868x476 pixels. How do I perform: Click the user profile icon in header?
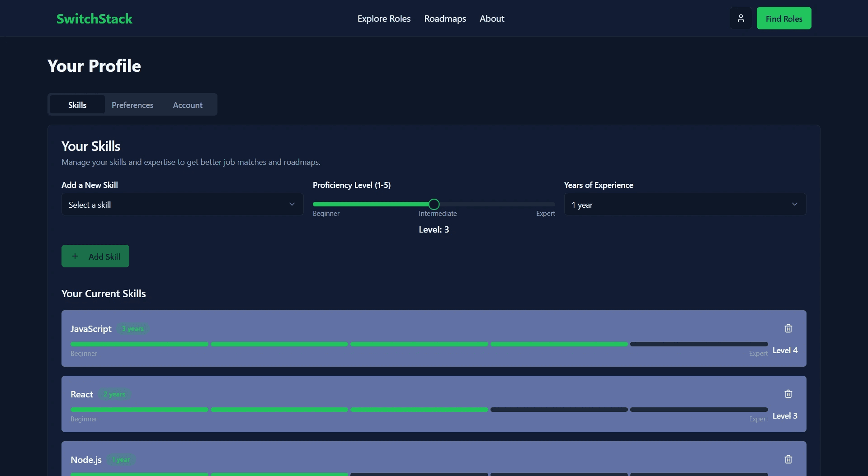[741, 18]
